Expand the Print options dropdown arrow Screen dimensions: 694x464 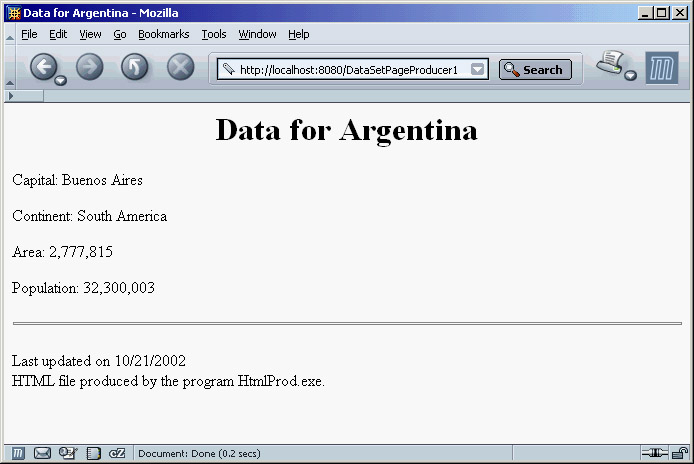[x=631, y=76]
